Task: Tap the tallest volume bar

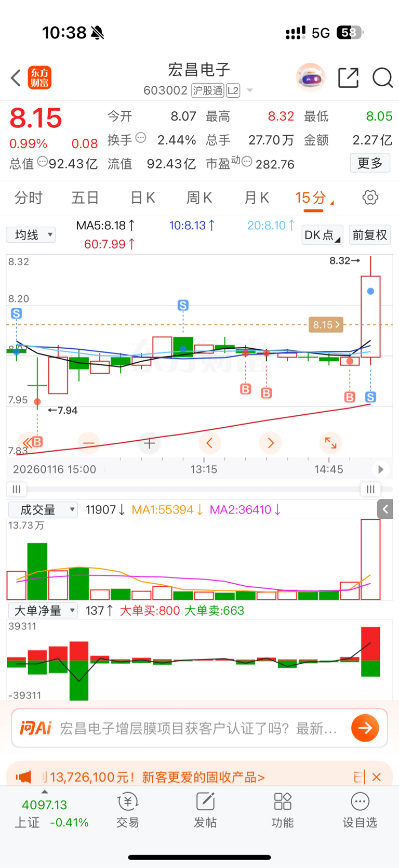Action: tap(370, 560)
